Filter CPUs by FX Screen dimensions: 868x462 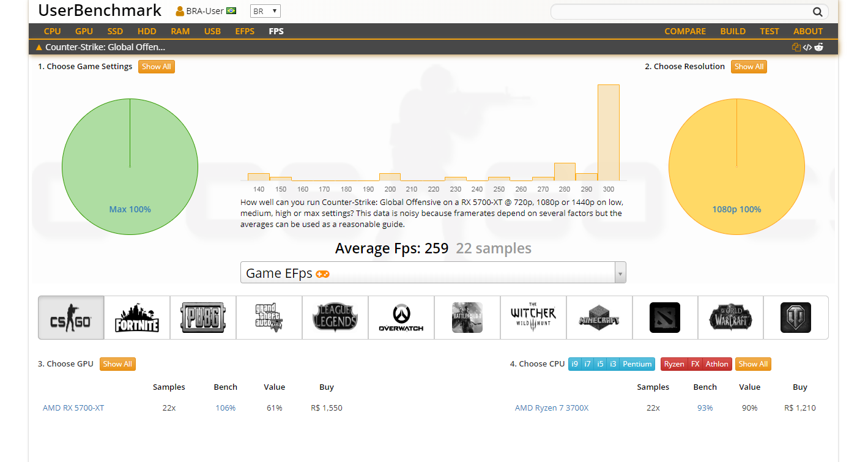[x=695, y=364]
